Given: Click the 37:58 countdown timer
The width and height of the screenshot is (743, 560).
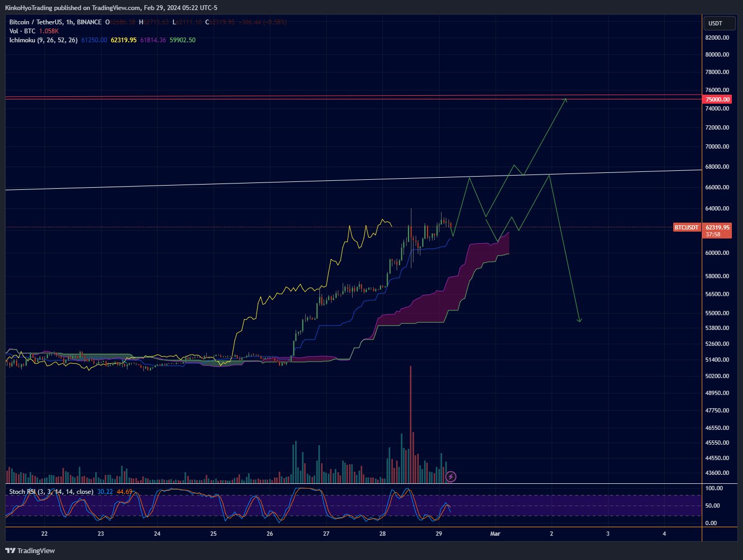Looking at the screenshot, I should pyautogui.click(x=713, y=234).
